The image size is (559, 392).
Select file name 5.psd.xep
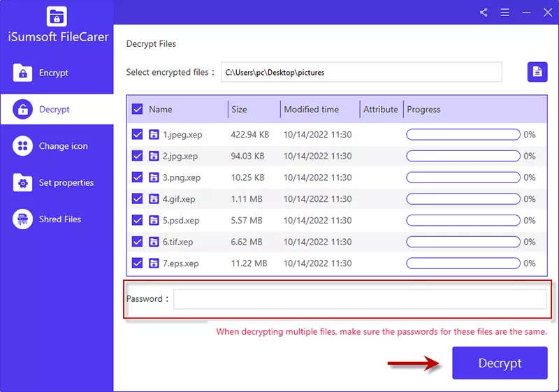click(181, 221)
